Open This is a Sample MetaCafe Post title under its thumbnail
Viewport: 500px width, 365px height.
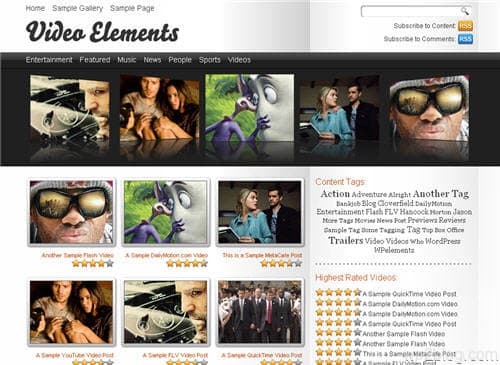point(262,255)
